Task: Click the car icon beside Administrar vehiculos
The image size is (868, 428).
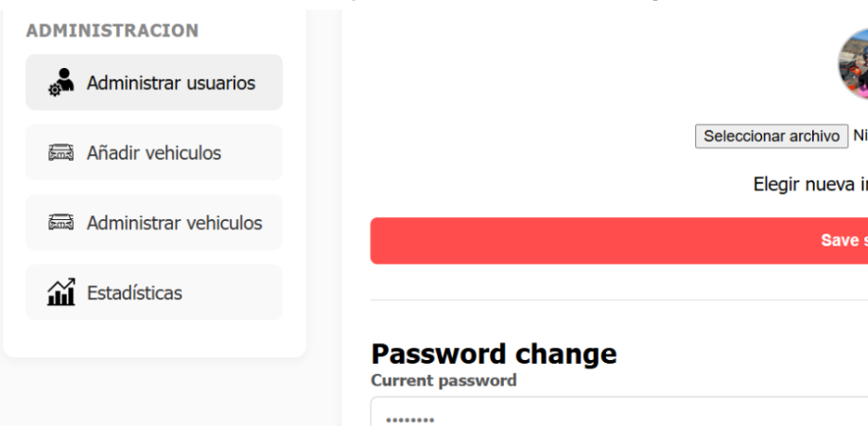Action: coord(61,223)
